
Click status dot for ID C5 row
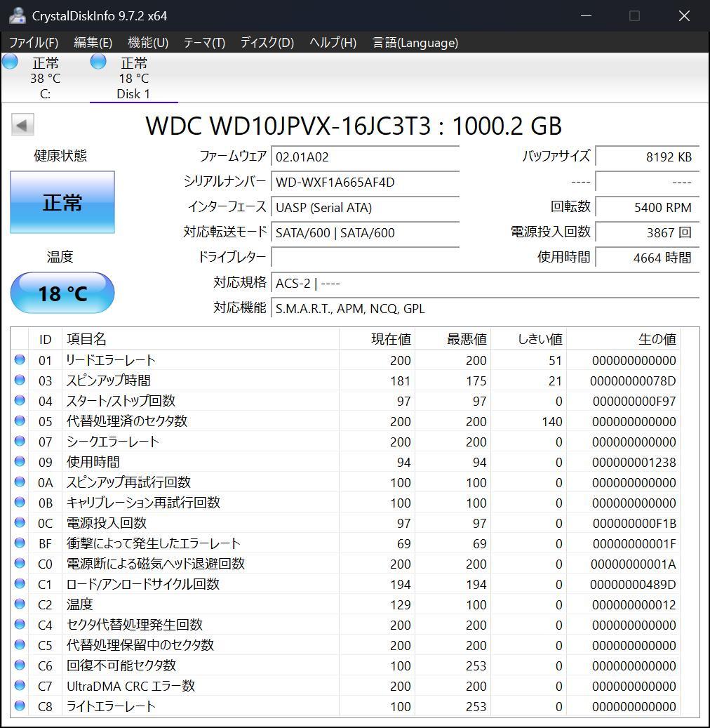20,645
